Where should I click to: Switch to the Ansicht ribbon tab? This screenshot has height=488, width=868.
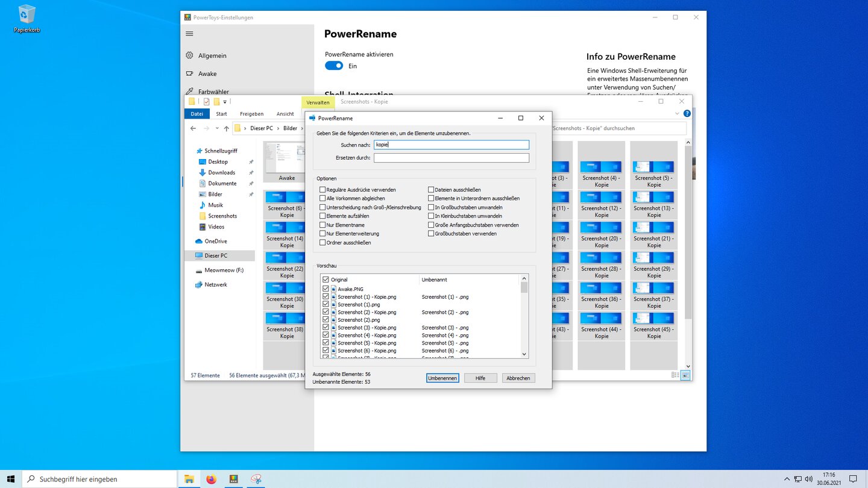[285, 114]
